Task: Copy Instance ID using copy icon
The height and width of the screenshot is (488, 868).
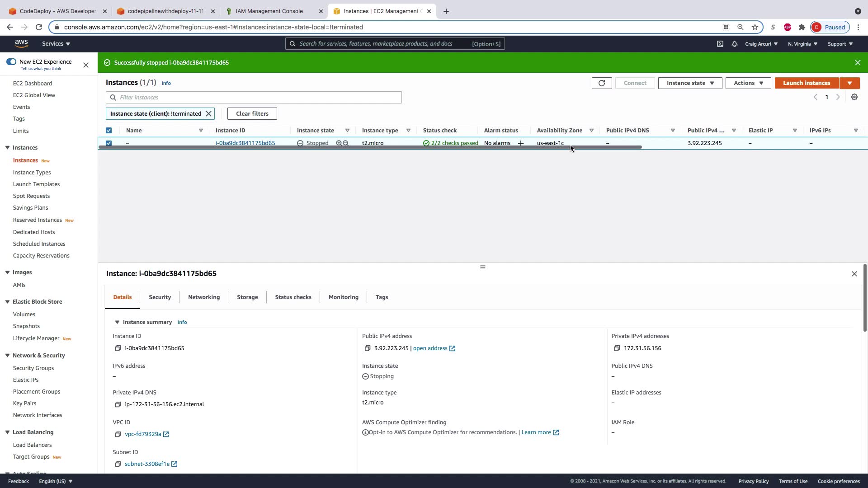Action: [118, 348]
